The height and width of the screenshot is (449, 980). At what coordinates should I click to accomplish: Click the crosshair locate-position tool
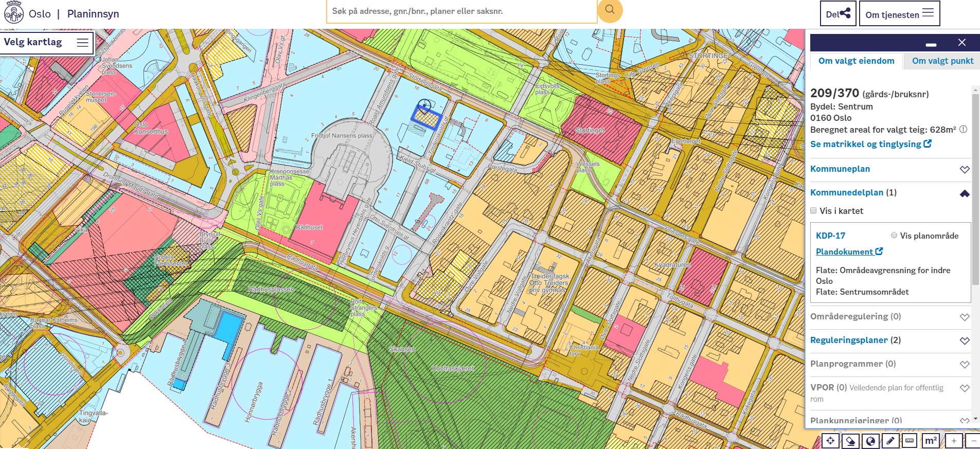tap(830, 441)
